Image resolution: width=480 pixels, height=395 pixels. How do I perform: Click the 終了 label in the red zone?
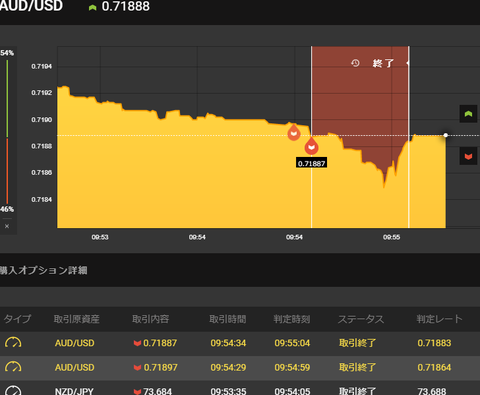[383, 63]
